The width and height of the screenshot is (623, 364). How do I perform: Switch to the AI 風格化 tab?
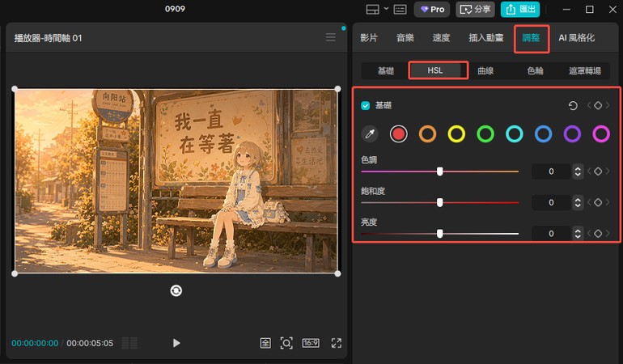577,38
